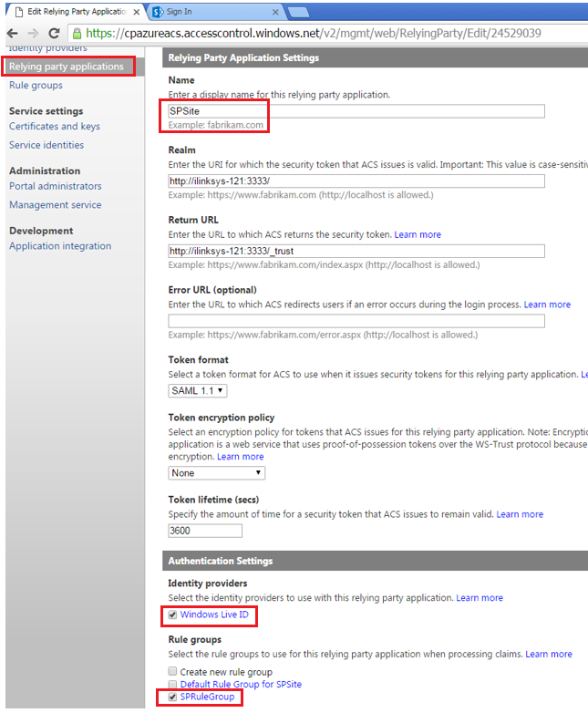Viewport: 588px width, 713px height.
Task: Open Service identities page
Action: [x=46, y=145]
